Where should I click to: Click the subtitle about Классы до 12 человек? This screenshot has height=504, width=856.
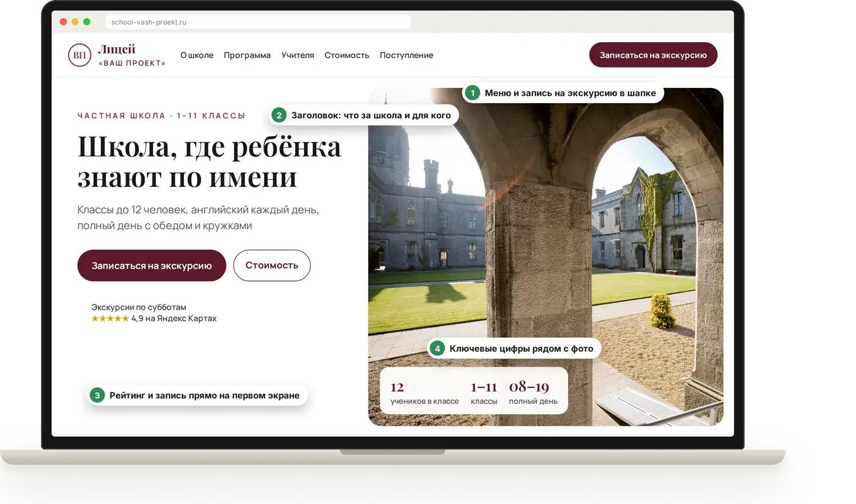click(x=198, y=217)
